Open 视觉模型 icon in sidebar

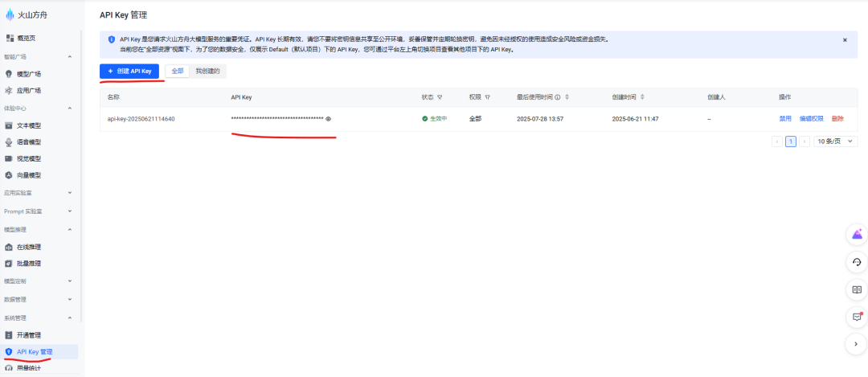[x=9, y=158]
